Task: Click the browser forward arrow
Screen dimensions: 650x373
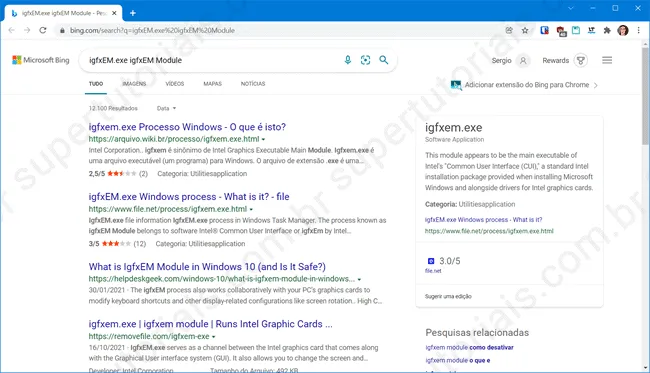Action: (x=27, y=30)
